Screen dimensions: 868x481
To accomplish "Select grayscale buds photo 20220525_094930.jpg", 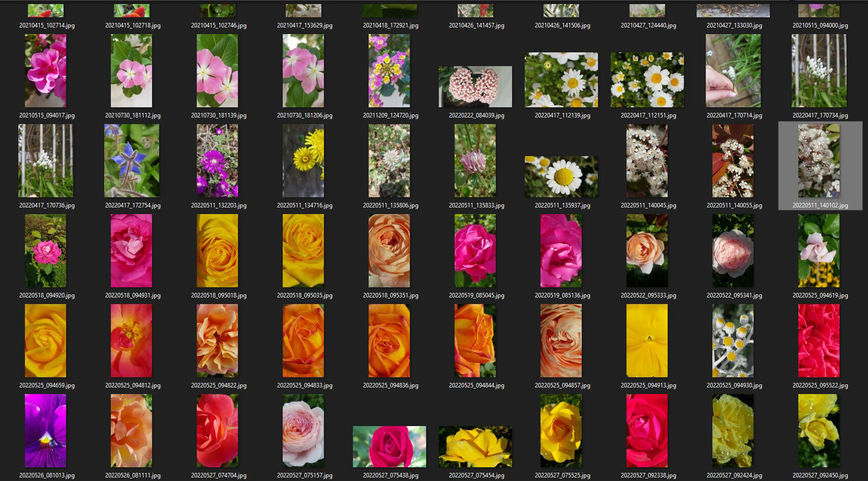I will pyautogui.click(x=732, y=341).
